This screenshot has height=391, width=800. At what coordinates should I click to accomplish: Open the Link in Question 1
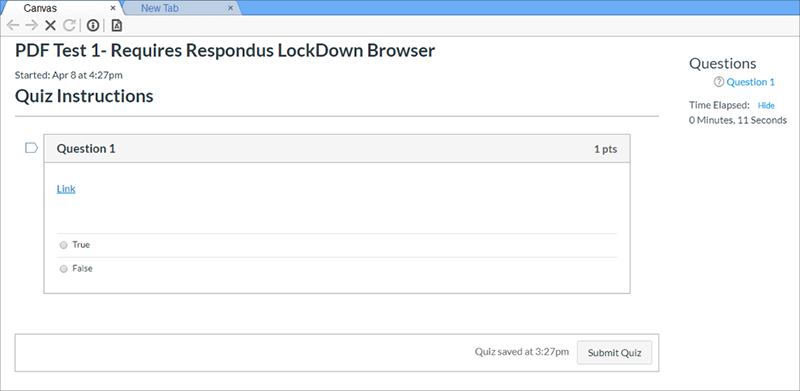66,189
